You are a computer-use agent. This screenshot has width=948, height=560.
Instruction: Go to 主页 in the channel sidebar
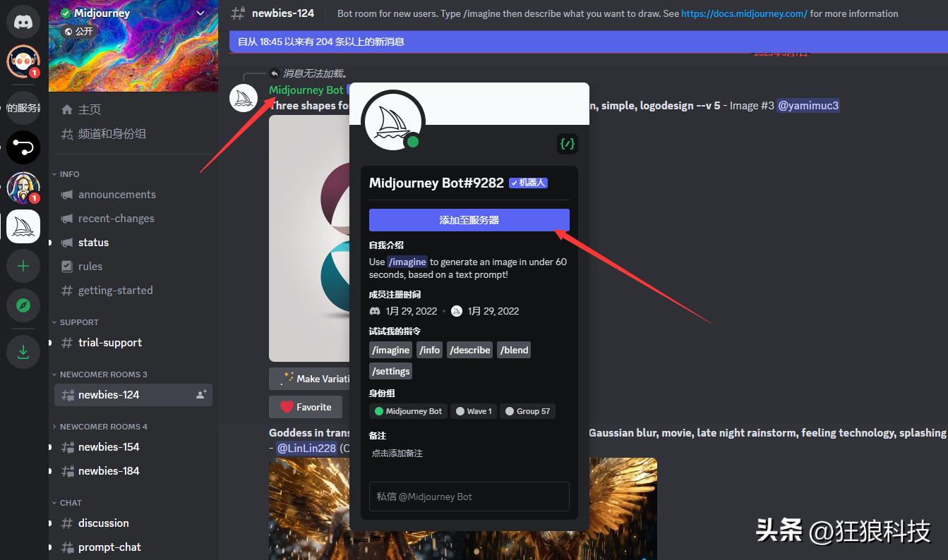pos(133,109)
